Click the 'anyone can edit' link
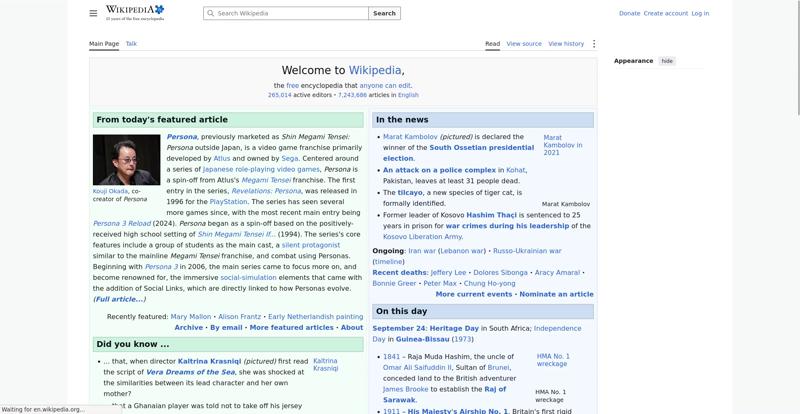Viewport: 800px width, 414px height. coord(385,86)
